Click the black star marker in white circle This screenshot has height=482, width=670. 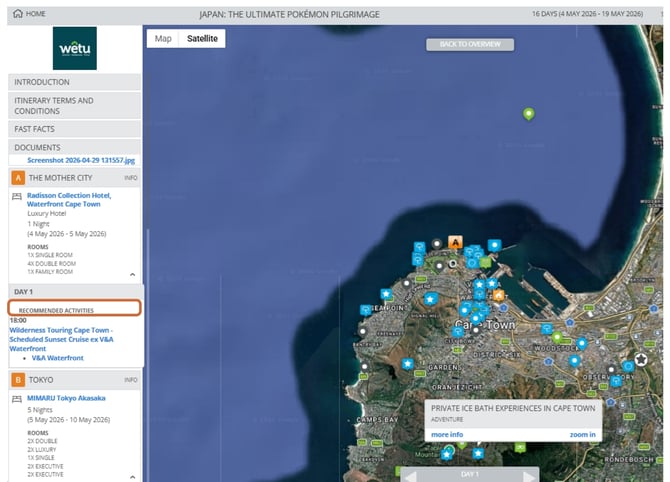coord(641,360)
